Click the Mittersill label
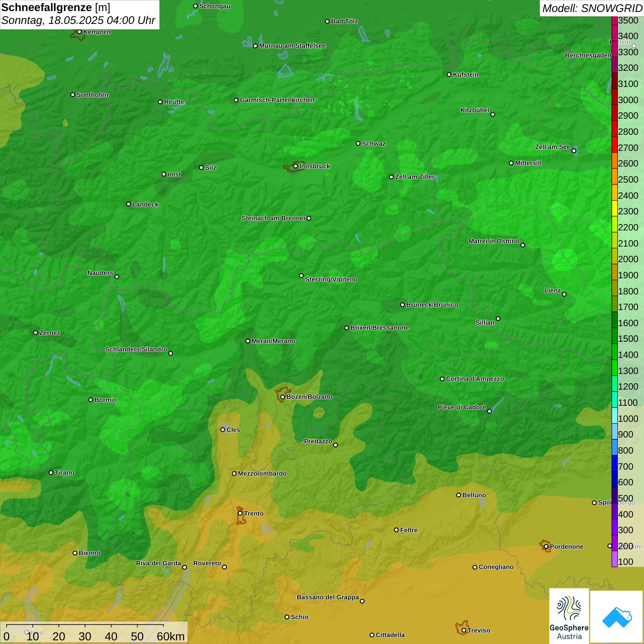The height and width of the screenshot is (644, 644). pos(528,163)
